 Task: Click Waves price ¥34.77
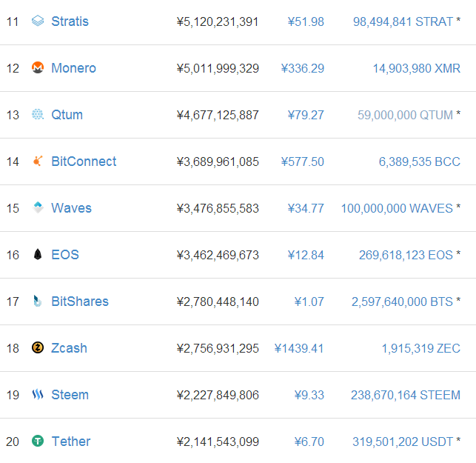coord(306,208)
